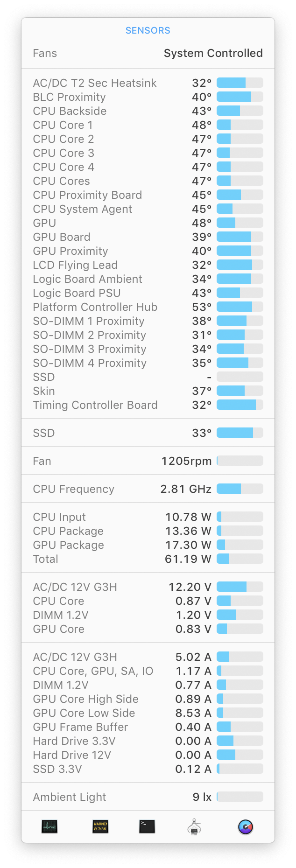Viewport: 296px width, 868px height.
Task: Click the Skin temperature bar
Action: 240,391
